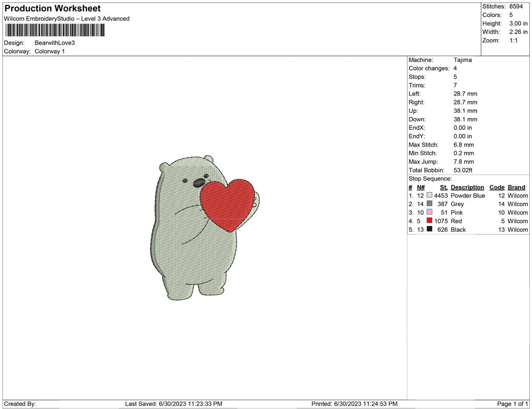The height and width of the screenshot is (409, 532).
Task: Click the 'Powder Blue' description text
Action: (x=468, y=195)
